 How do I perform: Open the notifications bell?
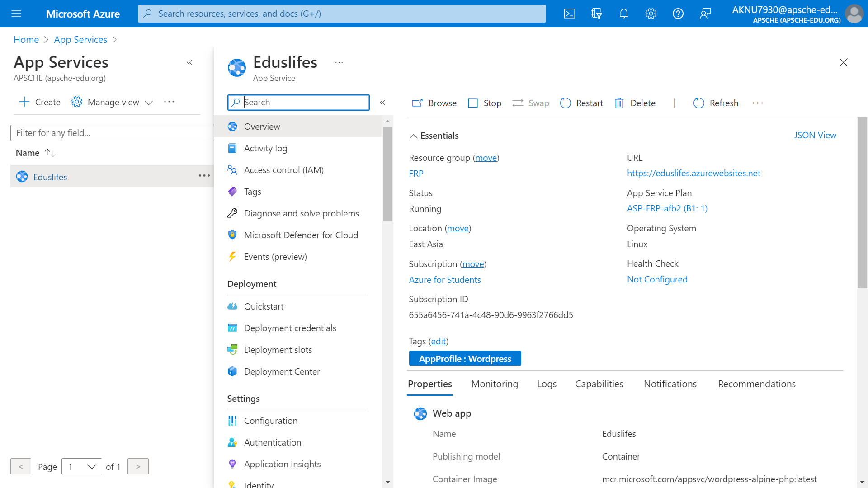coord(624,14)
